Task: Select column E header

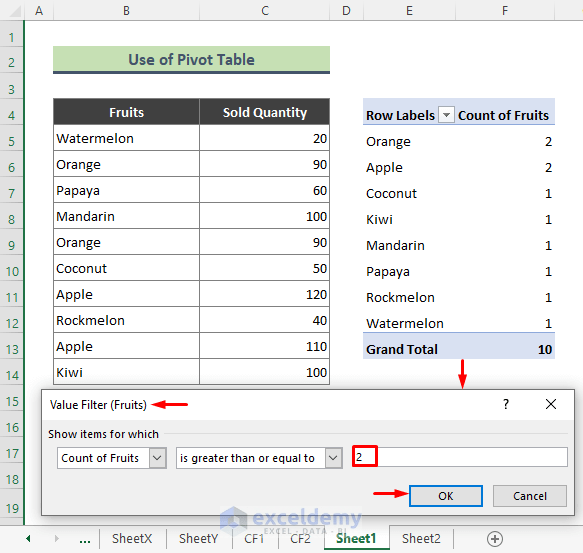Action: point(409,10)
